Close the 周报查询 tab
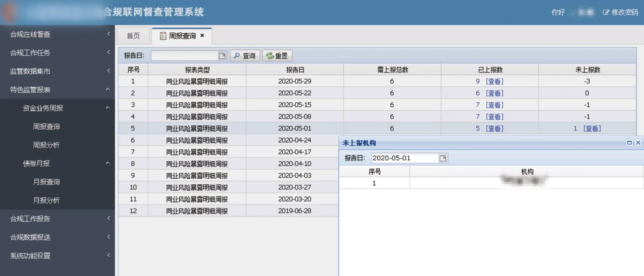The image size is (644, 276). tap(202, 36)
